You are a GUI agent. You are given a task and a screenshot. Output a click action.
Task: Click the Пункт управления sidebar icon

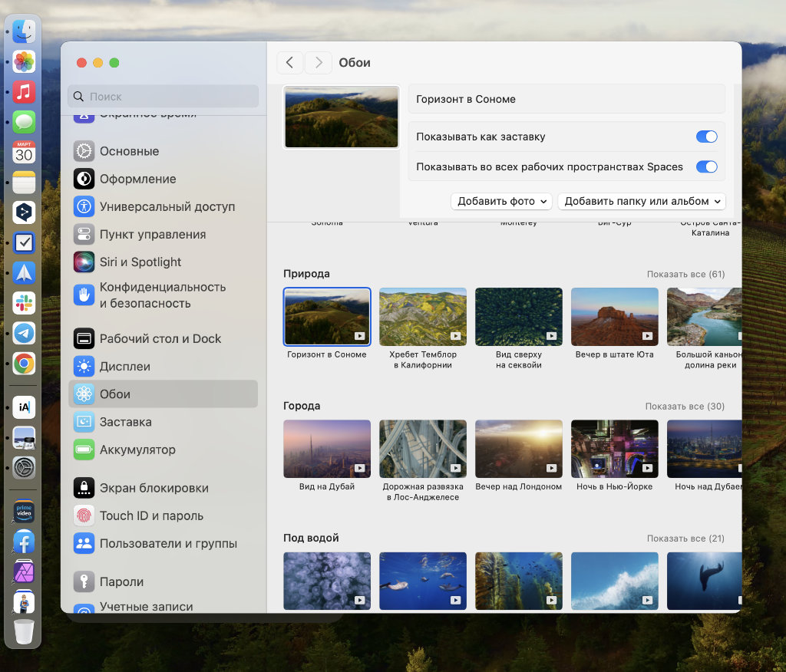tap(84, 235)
